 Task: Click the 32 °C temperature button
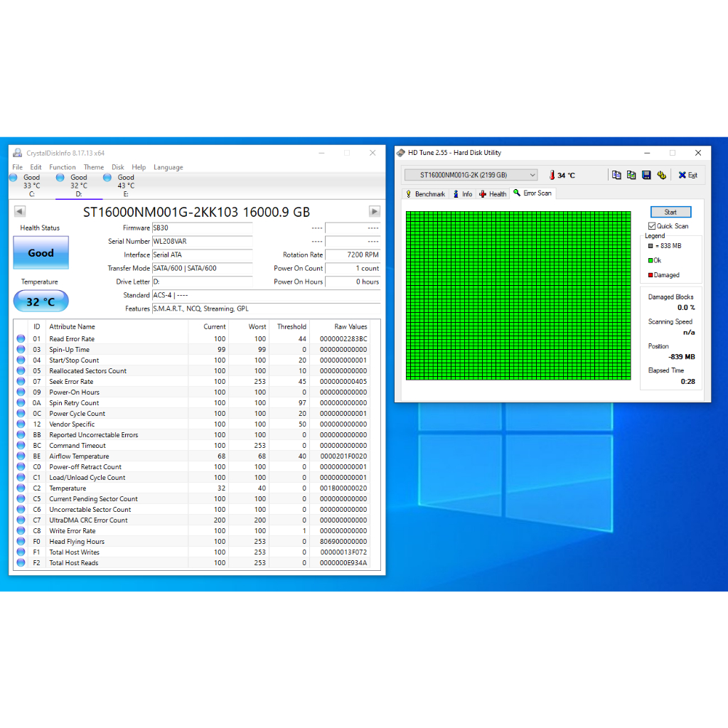(41, 301)
